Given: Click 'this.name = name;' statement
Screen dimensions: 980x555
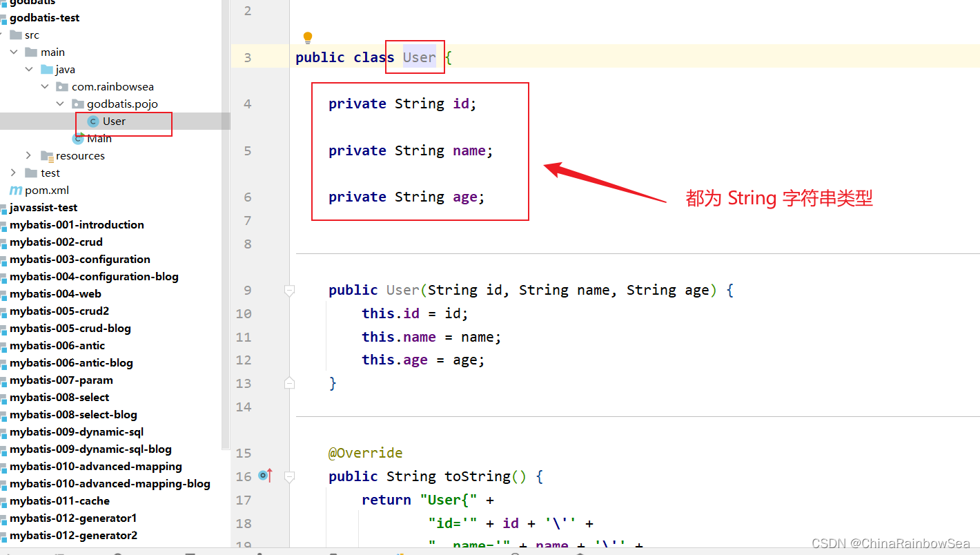Looking at the screenshot, I should [431, 337].
